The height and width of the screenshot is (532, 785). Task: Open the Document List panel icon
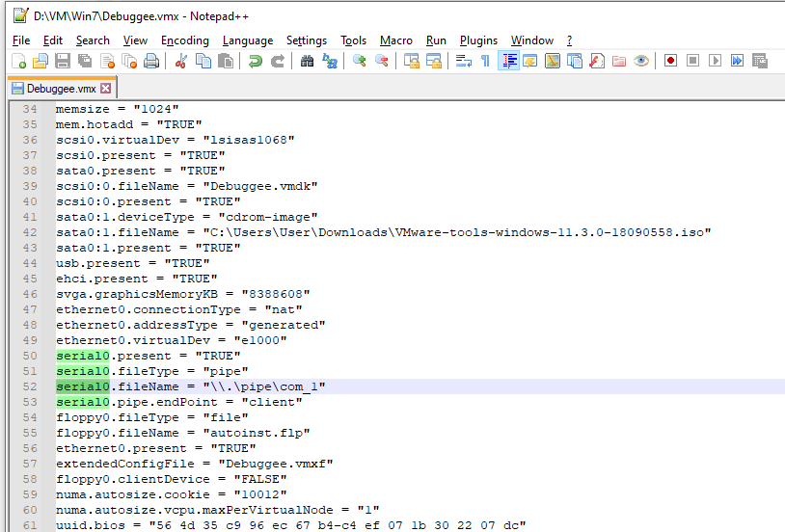click(x=575, y=61)
